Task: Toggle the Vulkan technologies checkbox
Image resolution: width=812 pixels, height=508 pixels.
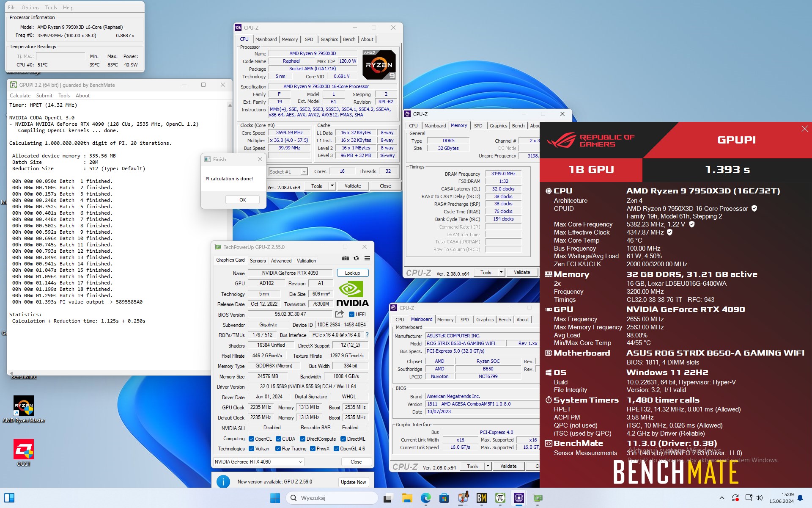Action: point(251,448)
